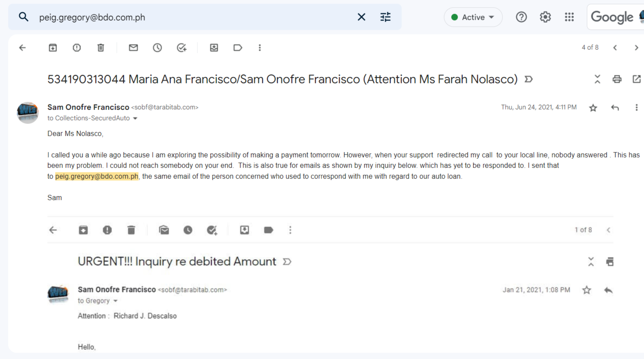The image size is (644, 359).
Task: Click collapse icon beside URGENT subject
Action: click(x=591, y=262)
